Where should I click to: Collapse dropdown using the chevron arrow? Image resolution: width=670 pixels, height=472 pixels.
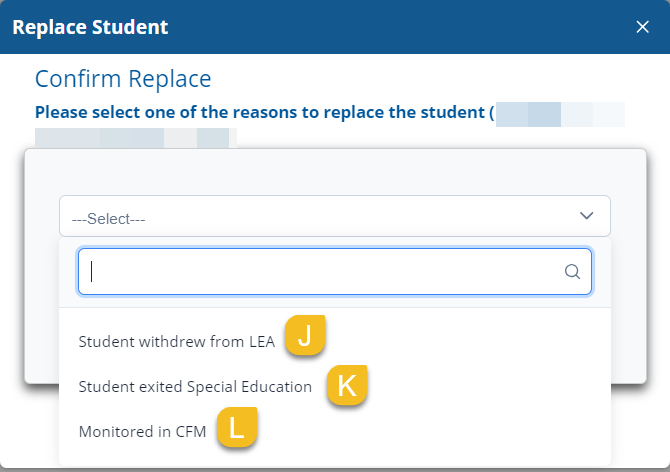[x=587, y=216]
